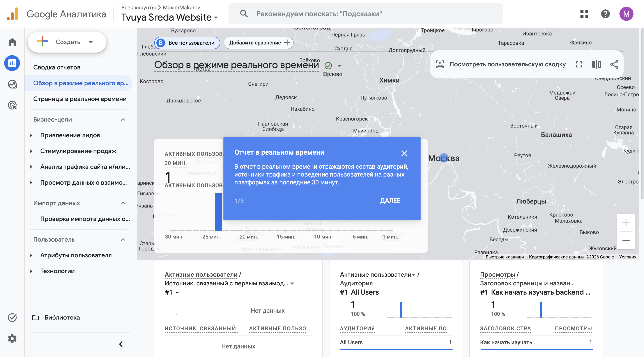Open the help question mark icon
This screenshot has width=644, height=357.
point(605,14)
